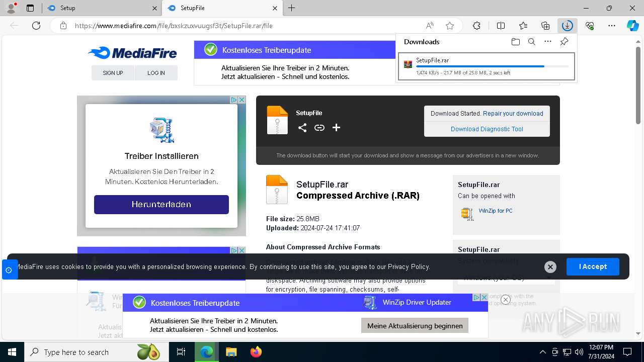This screenshot has width=644, height=362.
Task: Close the bottom WinZip ad overlay
Action: click(x=506, y=300)
